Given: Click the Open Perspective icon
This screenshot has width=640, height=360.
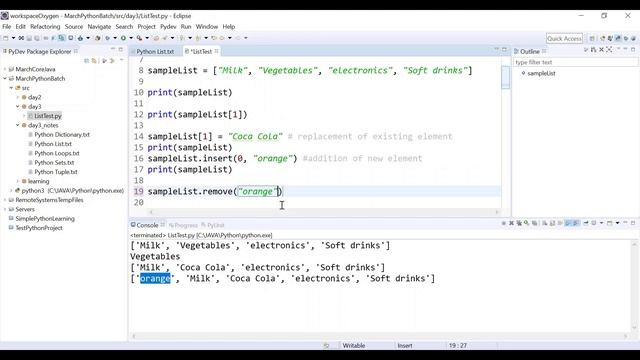Looking at the screenshot, I should (592, 38).
